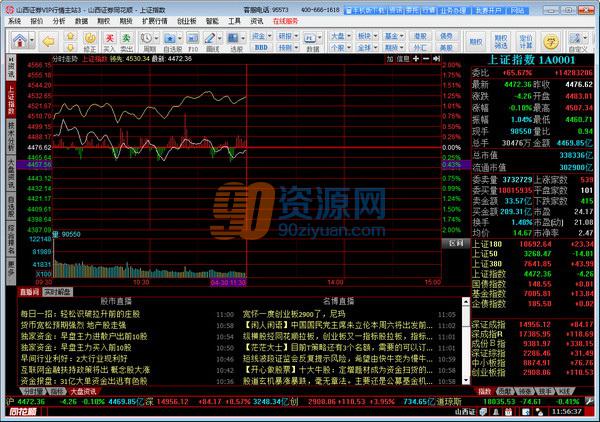Switch to the 自选股 sidebar tab
This screenshot has width=600, height=422.
11,206
